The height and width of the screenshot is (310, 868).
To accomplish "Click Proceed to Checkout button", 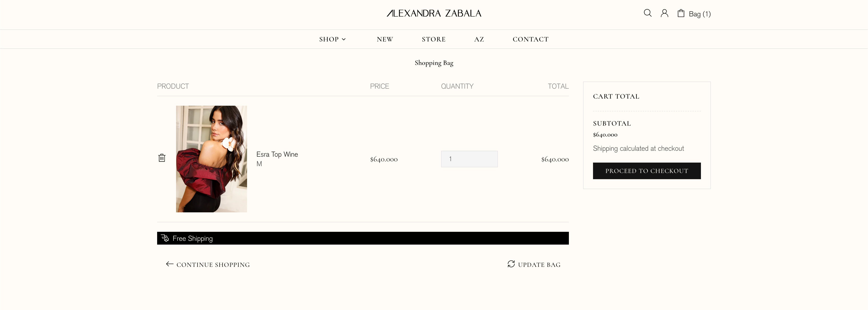I will click(647, 171).
